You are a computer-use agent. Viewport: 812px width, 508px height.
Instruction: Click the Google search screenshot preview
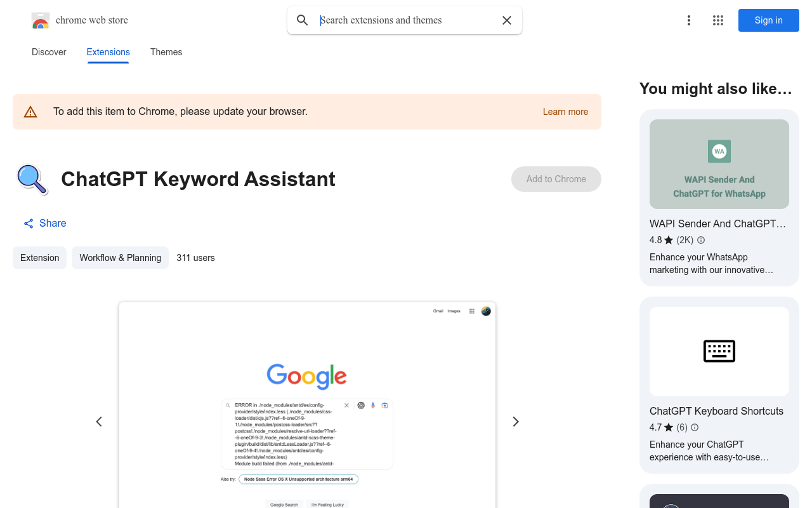click(307, 405)
